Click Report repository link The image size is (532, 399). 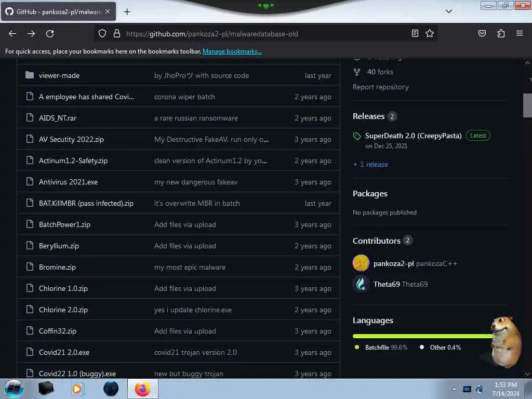[x=381, y=87]
